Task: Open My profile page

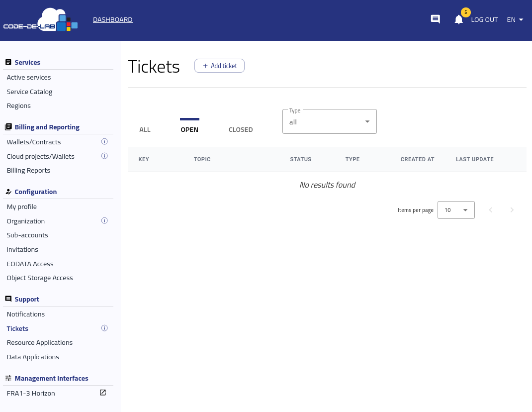Action: (x=22, y=207)
